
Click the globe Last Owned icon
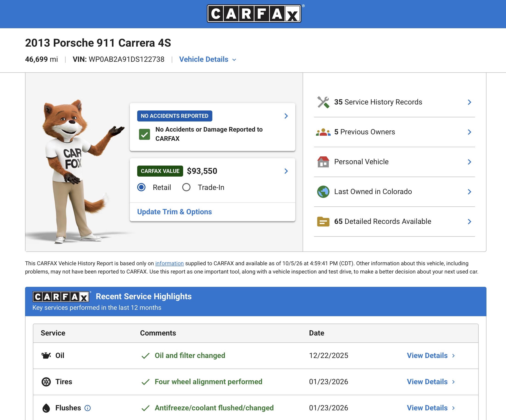click(323, 192)
